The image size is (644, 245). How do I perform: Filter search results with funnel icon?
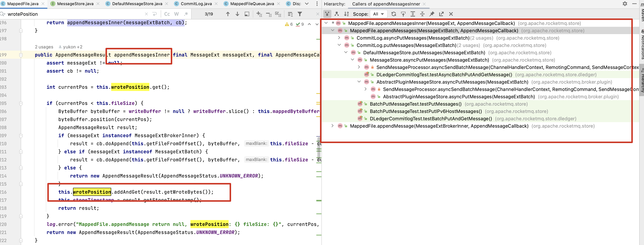[300, 14]
